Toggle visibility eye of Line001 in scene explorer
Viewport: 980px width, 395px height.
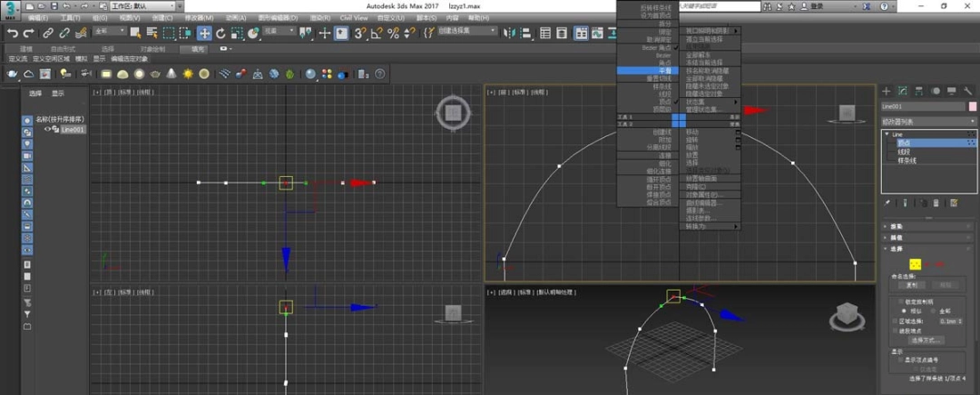pyautogui.click(x=47, y=129)
